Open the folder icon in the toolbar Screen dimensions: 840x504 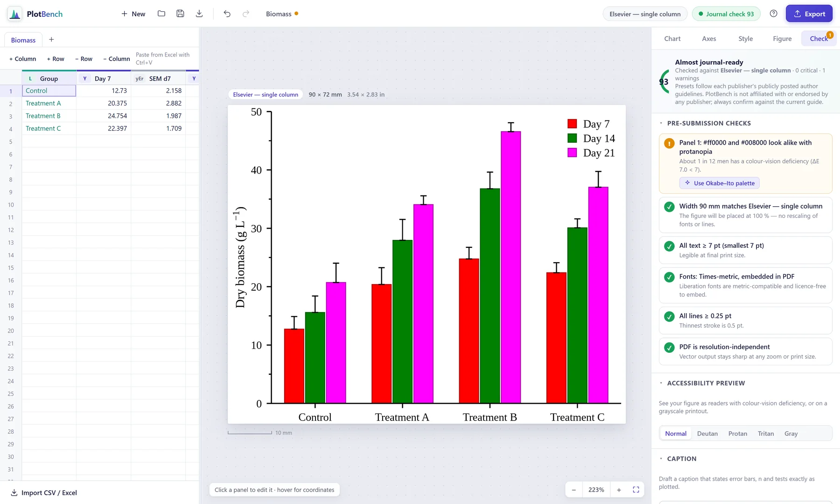pyautogui.click(x=161, y=14)
